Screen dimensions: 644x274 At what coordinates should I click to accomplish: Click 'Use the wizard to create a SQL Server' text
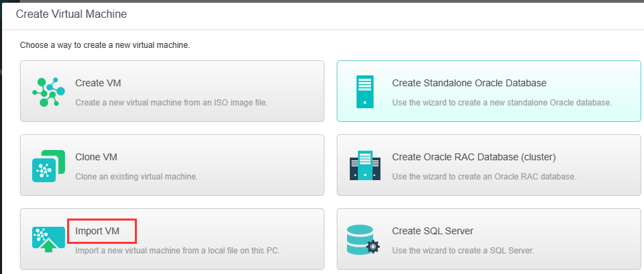[x=463, y=251]
